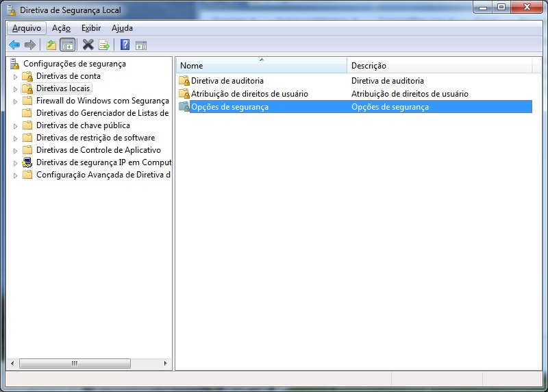Minimize the Diretiva de Segurança Local window
The image size is (548, 392).
point(483,8)
